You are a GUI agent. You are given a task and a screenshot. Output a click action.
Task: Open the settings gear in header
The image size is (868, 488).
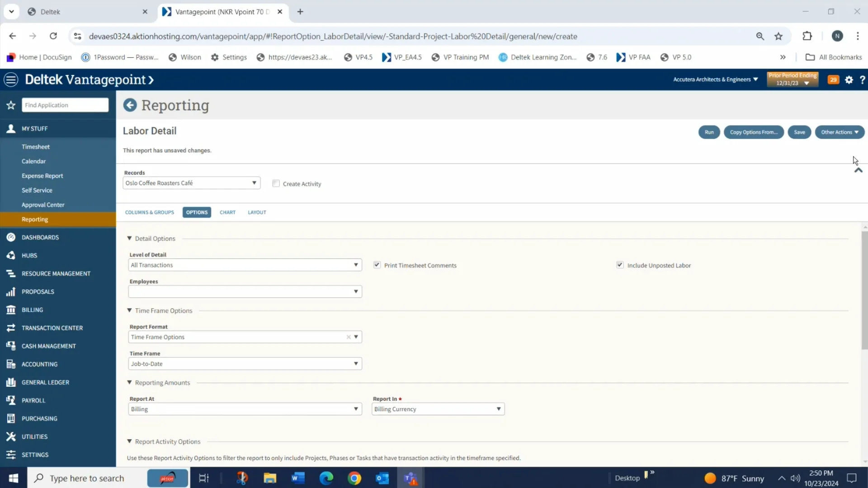[849, 80]
